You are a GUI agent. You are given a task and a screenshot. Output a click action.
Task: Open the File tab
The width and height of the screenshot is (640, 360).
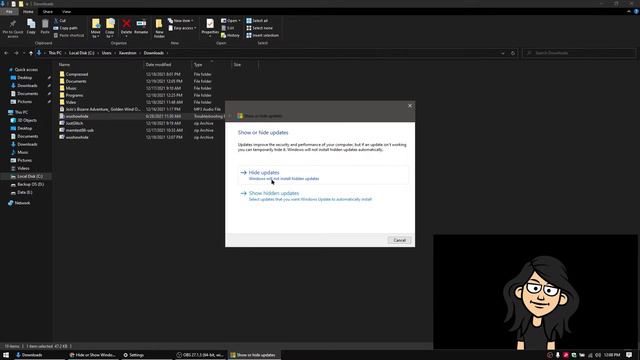tap(9, 11)
